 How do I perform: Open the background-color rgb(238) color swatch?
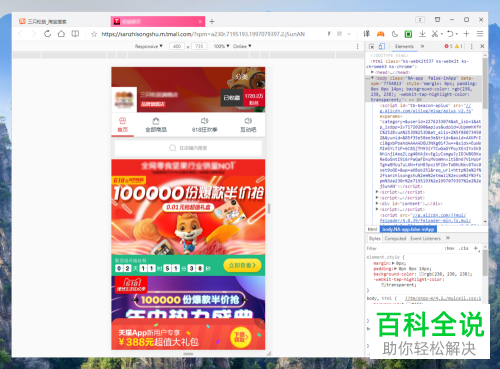pos(421,274)
